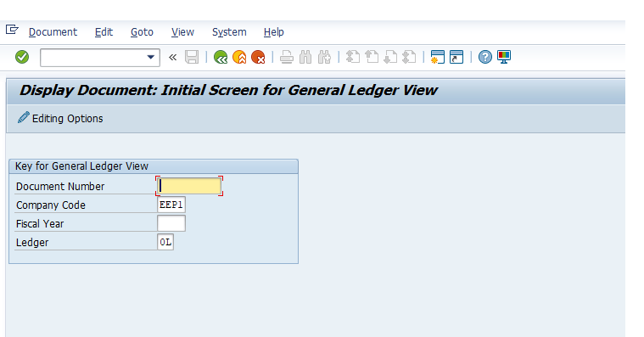The width and height of the screenshot is (644, 337).
Task: Click the Editing Options button
Action: pyautogui.click(x=60, y=118)
